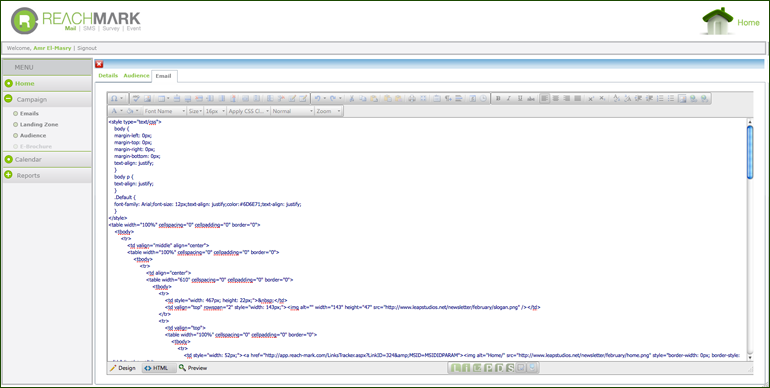Image resolution: width=770 pixels, height=388 pixels.
Task: Open Audience under the Campaign menu
Action: [x=32, y=136]
